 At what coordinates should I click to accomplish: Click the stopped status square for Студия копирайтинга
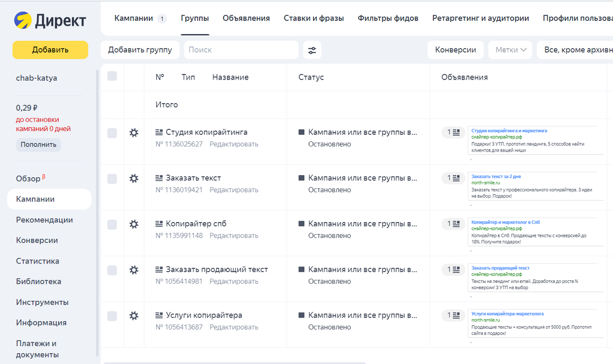pos(301,132)
